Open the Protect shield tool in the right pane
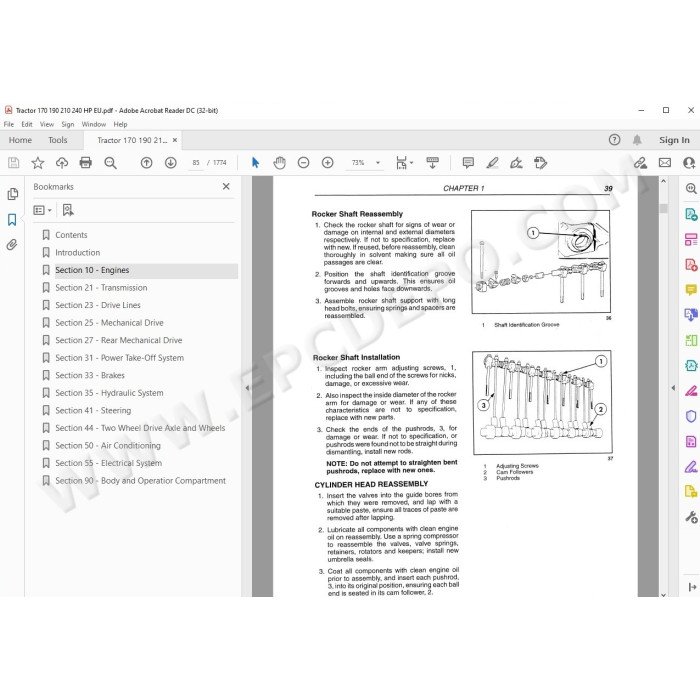This screenshot has width=700, height=700. pyautogui.click(x=691, y=416)
